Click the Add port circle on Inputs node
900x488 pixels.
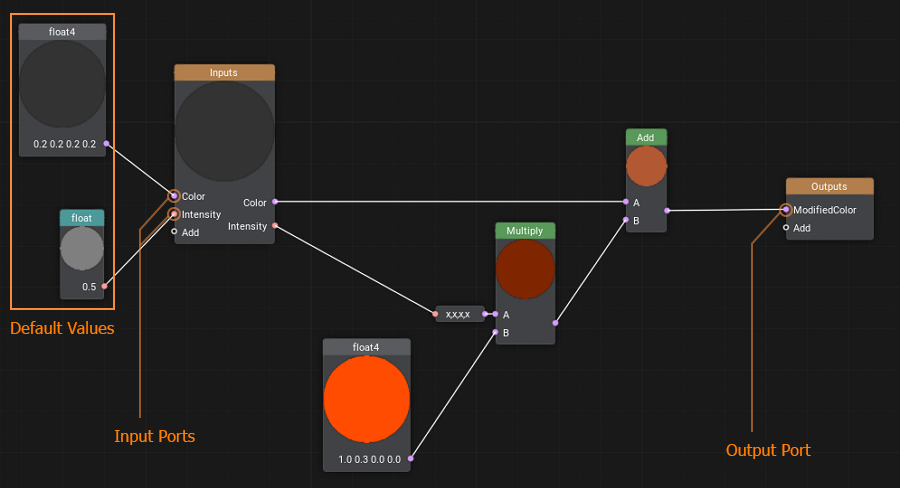pyautogui.click(x=174, y=232)
